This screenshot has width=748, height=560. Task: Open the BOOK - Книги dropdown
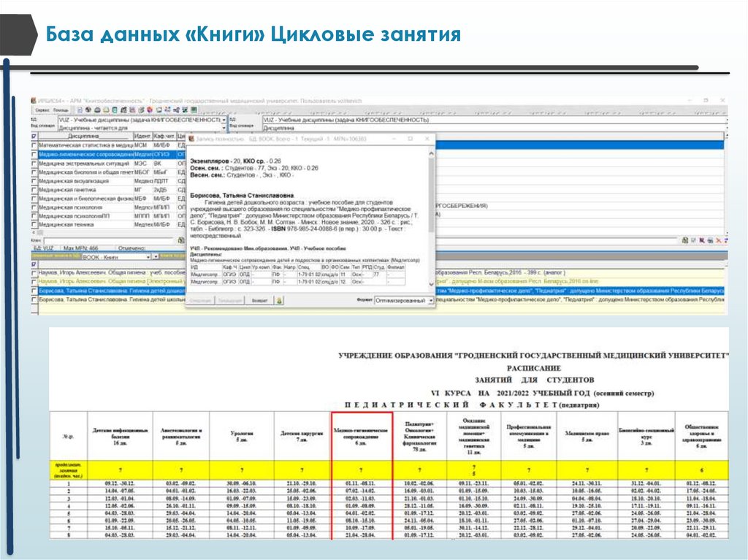148,256
